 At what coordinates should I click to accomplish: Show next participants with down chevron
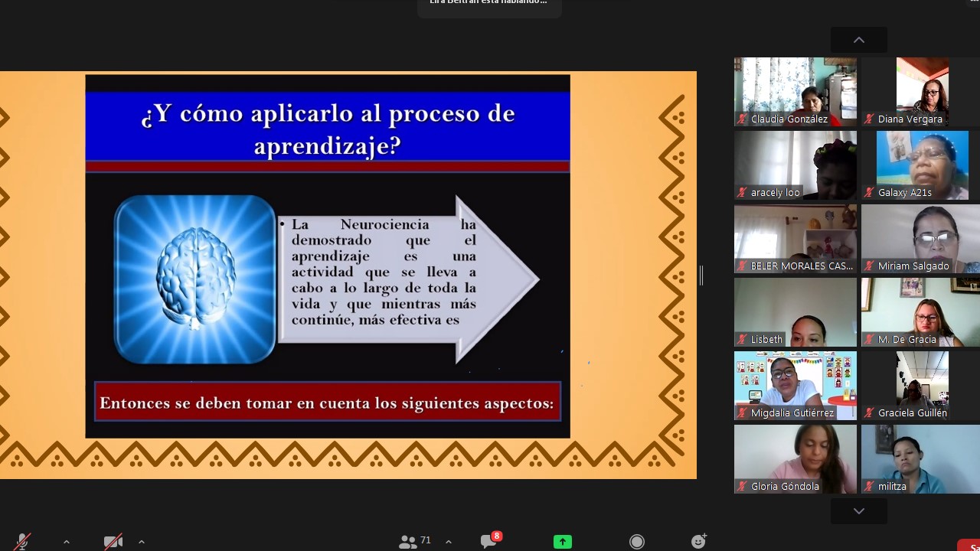(859, 511)
